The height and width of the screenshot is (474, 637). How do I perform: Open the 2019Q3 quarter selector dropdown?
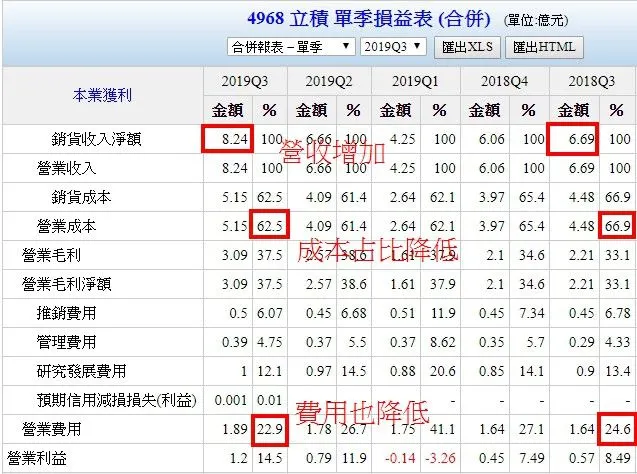tap(393, 47)
